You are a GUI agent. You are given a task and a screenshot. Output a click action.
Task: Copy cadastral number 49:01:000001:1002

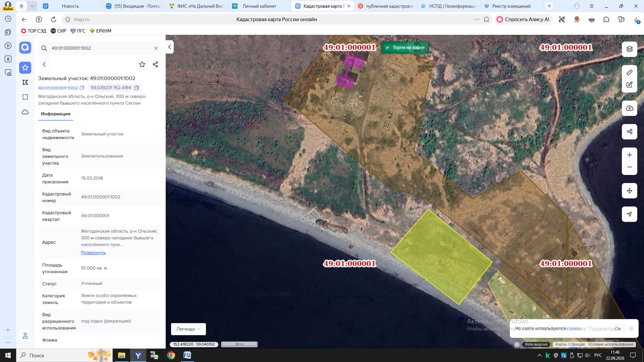(x=82, y=88)
